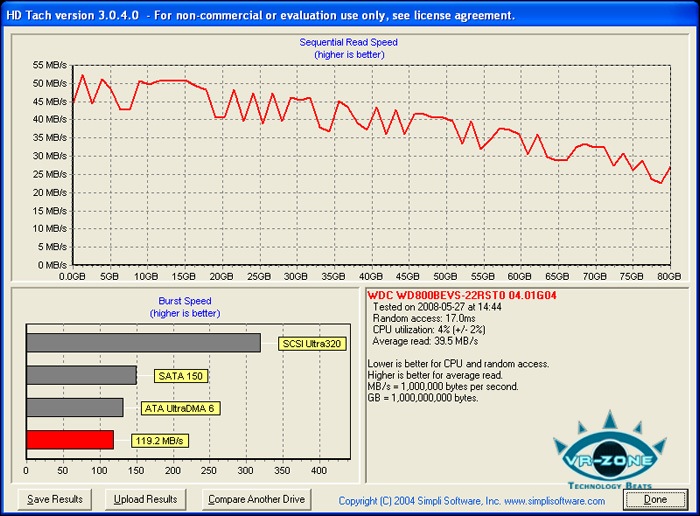Click the gray SATA 150 bar
The width and height of the screenshot is (700, 516).
coord(81,376)
